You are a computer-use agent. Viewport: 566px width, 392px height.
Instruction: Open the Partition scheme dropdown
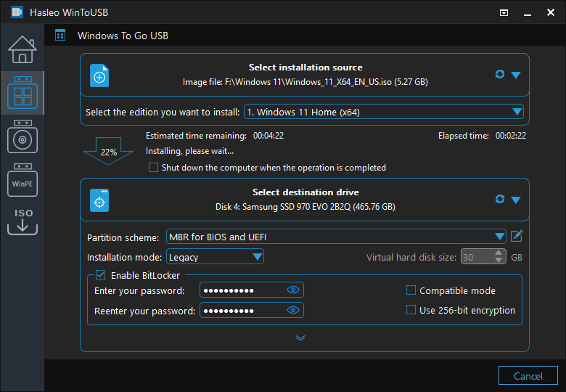(x=335, y=237)
